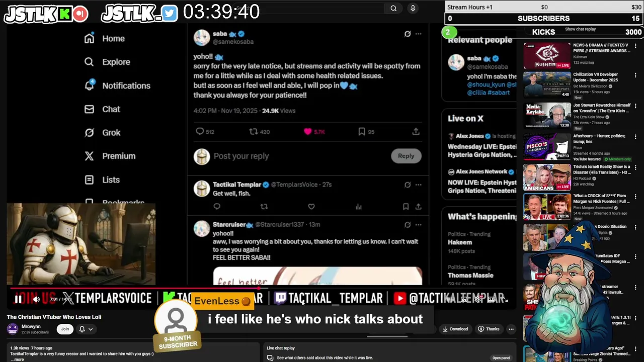Open more actions menu beside Thanks button
Image resolution: width=644 pixels, height=362 pixels.
[511, 329]
